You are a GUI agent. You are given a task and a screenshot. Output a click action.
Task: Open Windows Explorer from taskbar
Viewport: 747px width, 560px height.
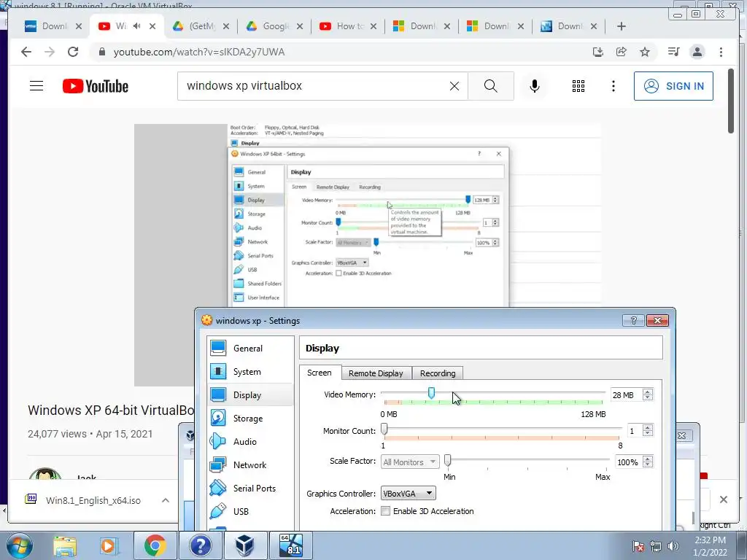[x=65, y=545]
